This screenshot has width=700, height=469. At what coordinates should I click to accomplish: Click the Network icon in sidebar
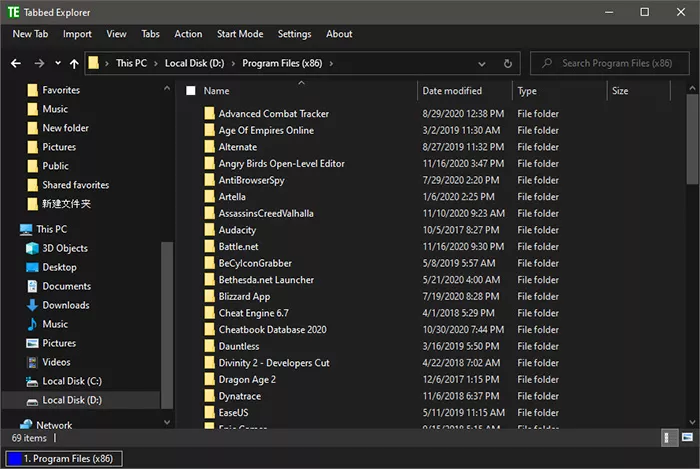click(26, 424)
